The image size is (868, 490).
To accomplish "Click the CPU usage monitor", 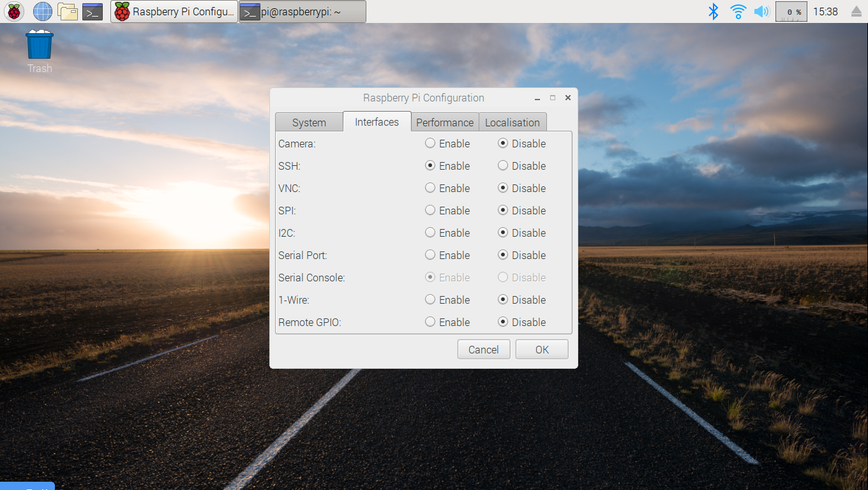I will point(791,11).
